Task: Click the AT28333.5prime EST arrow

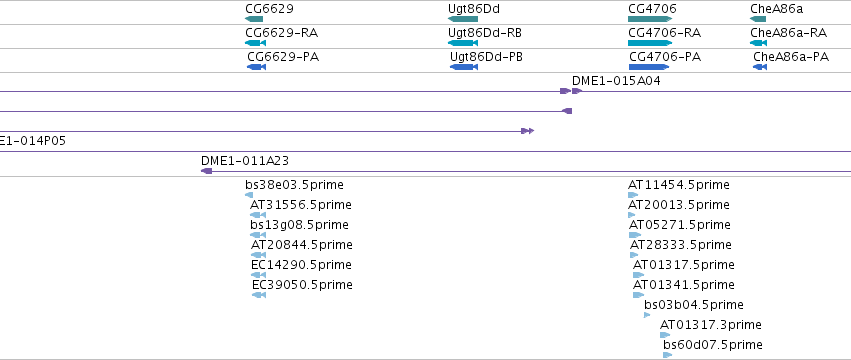Action: coord(634,255)
